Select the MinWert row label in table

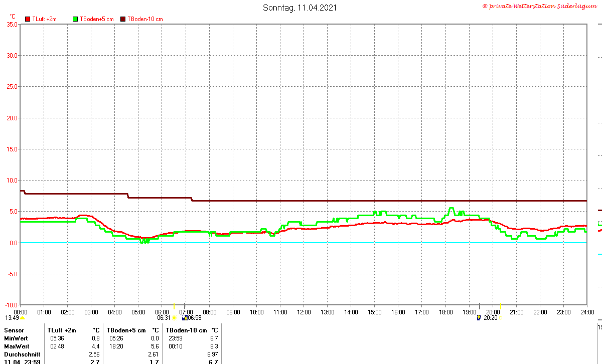(x=17, y=338)
